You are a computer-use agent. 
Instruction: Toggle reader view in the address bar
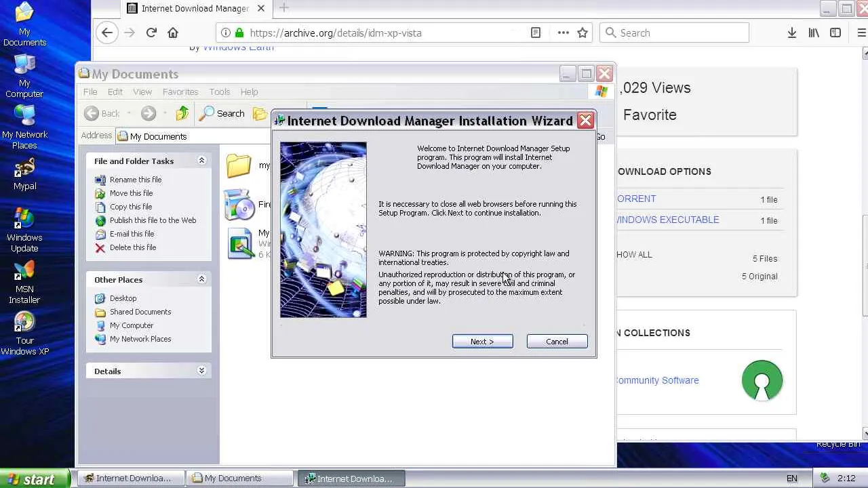(x=536, y=33)
